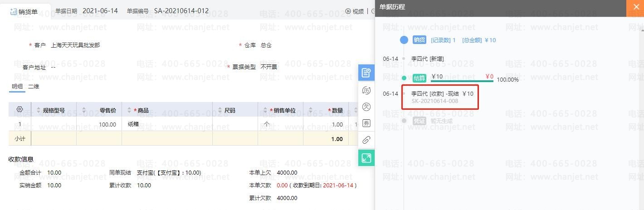Click the [记录数] 1 text
Screen dimensions: 644x210
pyautogui.click(x=443, y=40)
